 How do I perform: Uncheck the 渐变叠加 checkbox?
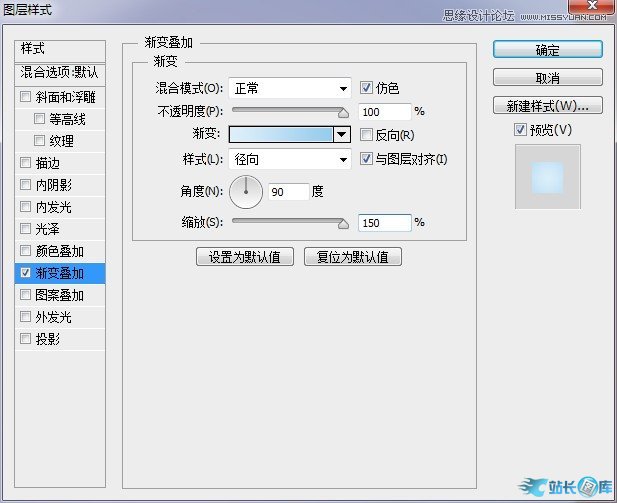point(25,272)
